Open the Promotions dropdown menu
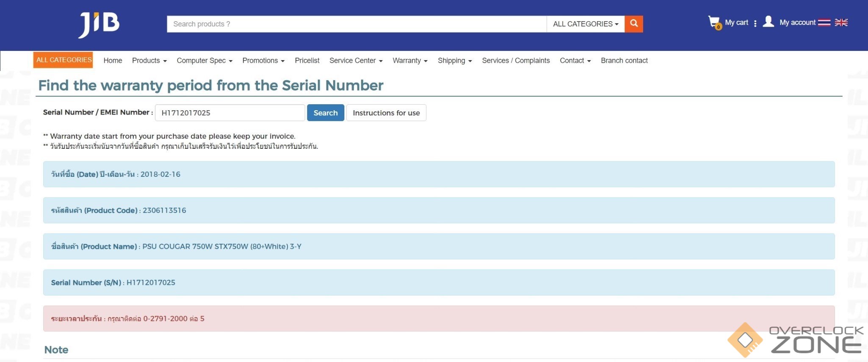The image size is (868, 362). [x=263, y=61]
